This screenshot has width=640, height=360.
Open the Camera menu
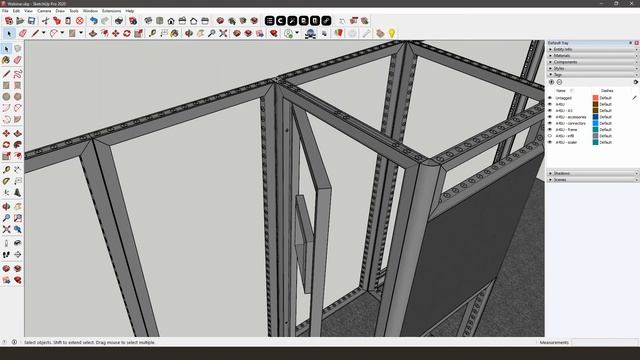tap(44, 11)
